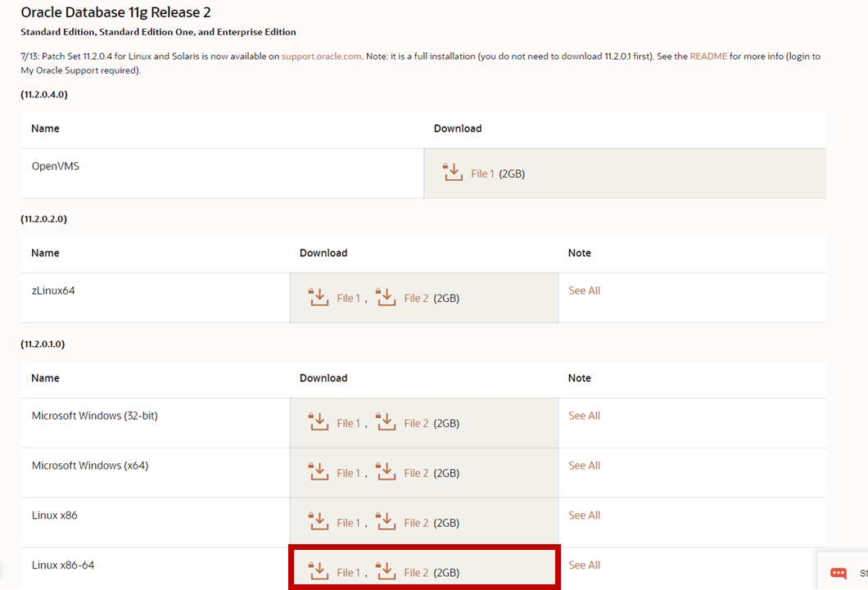Click the Oracle Database 11g Release 2 heading

[115, 12]
